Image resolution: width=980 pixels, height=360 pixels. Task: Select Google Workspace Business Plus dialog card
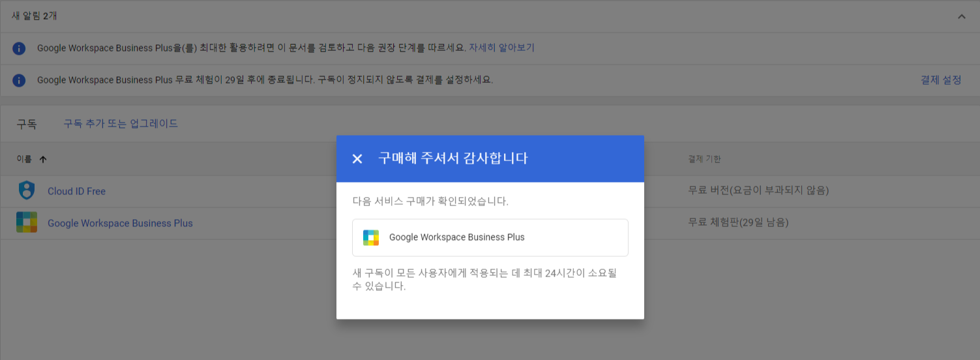coord(490,237)
